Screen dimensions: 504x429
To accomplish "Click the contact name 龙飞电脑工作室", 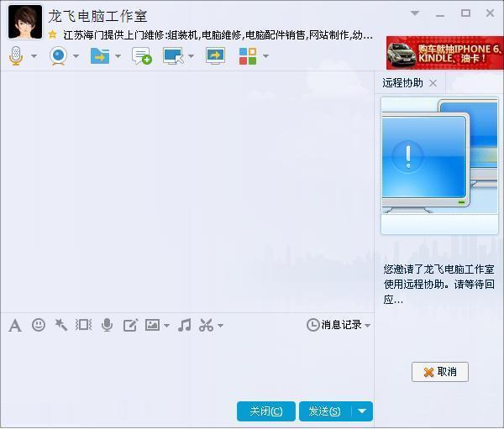I will coord(97,17).
